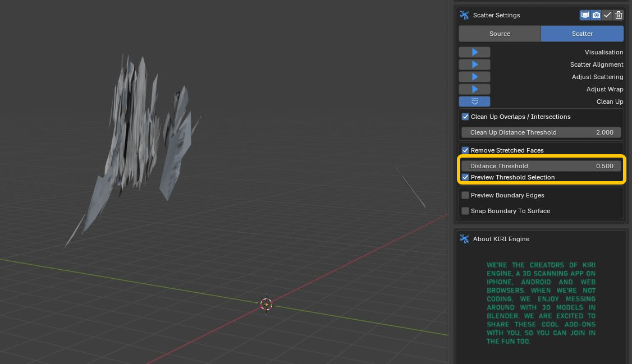
Task: Toggle the render camera icon
Action: click(x=596, y=15)
